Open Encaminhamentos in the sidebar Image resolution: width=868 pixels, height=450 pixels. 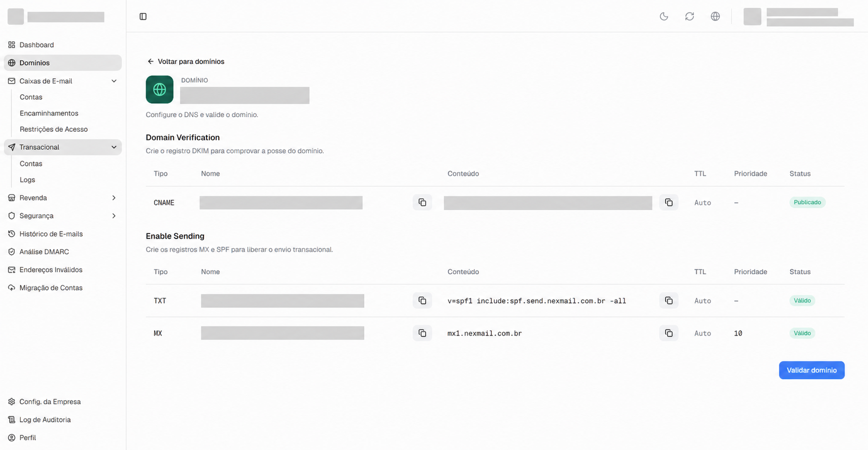[x=49, y=113]
